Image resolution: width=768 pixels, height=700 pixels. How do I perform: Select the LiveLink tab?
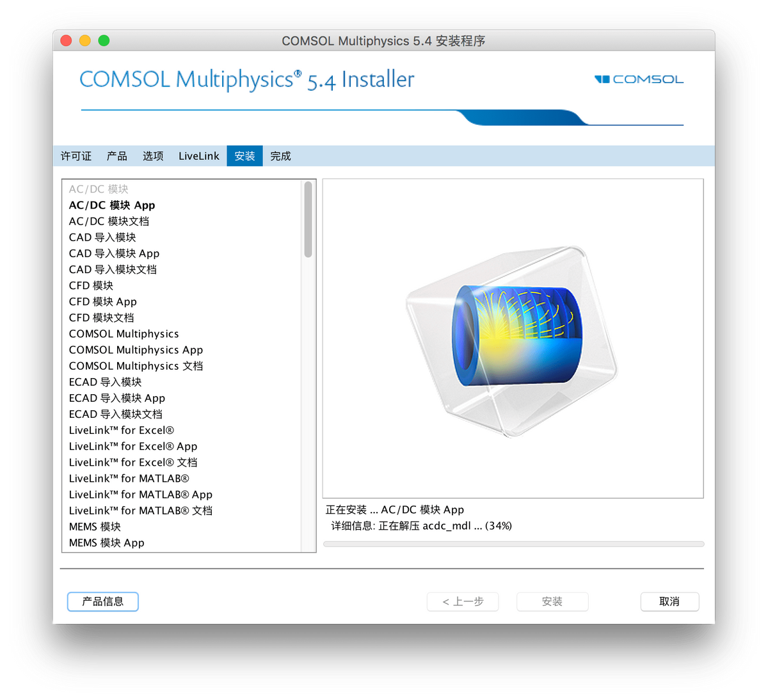[x=198, y=156]
